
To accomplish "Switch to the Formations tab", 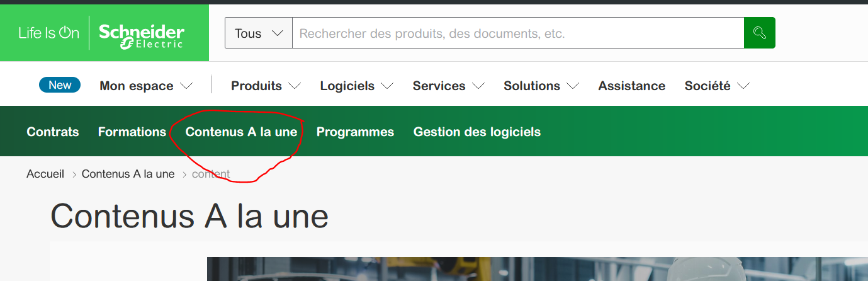I will (132, 132).
